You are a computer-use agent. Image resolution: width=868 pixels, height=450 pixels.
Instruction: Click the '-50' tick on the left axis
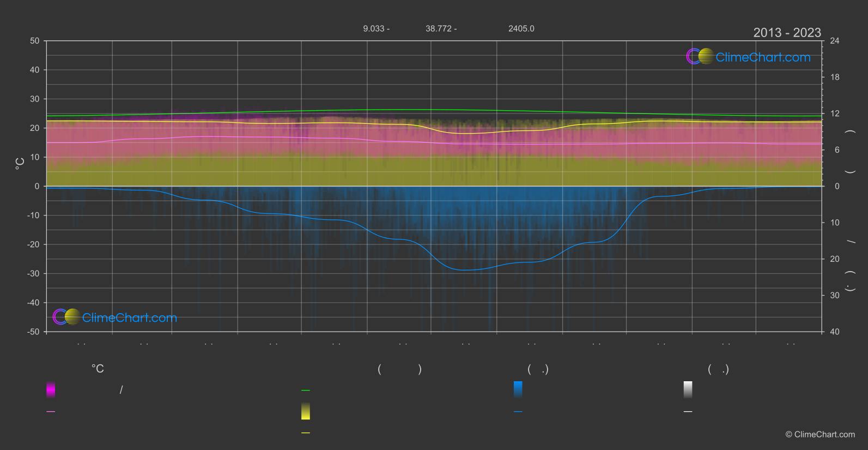[33, 332]
